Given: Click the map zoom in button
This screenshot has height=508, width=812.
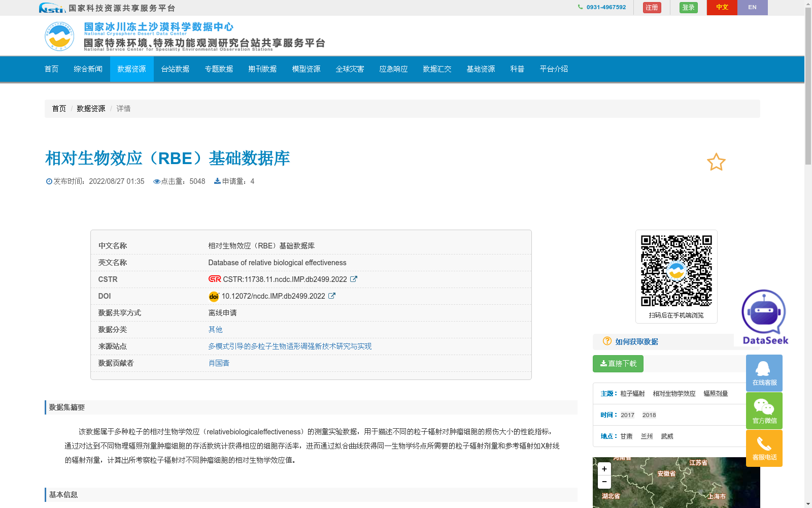Looking at the screenshot, I should (x=604, y=469).
